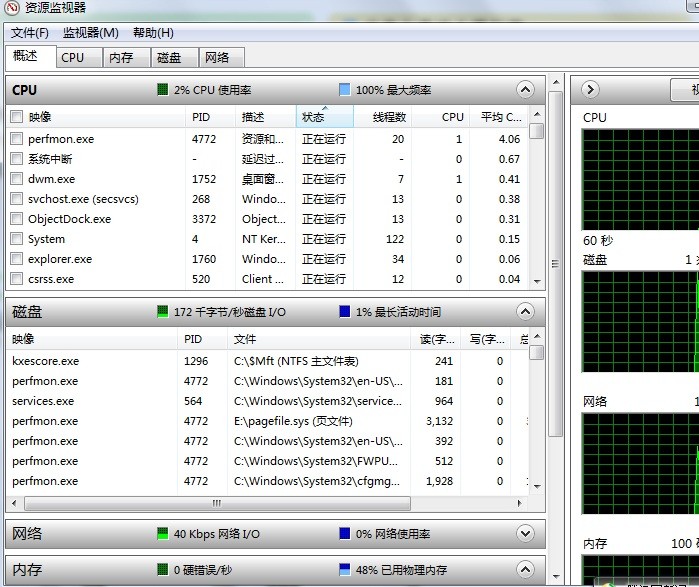699x587 pixels.
Task: Click main pane scrollbar up arrow
Action: point(556,82)
